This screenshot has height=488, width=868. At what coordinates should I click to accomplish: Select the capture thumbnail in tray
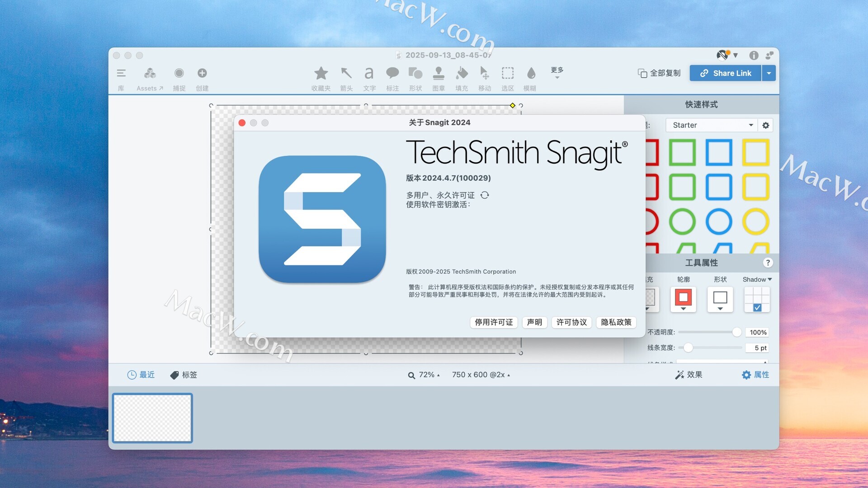152,418
